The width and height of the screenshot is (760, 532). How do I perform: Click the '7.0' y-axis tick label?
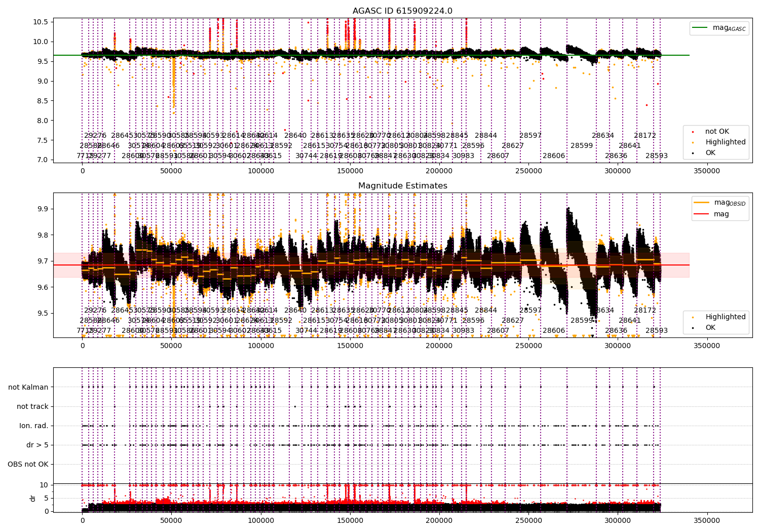tap(43, 160)
